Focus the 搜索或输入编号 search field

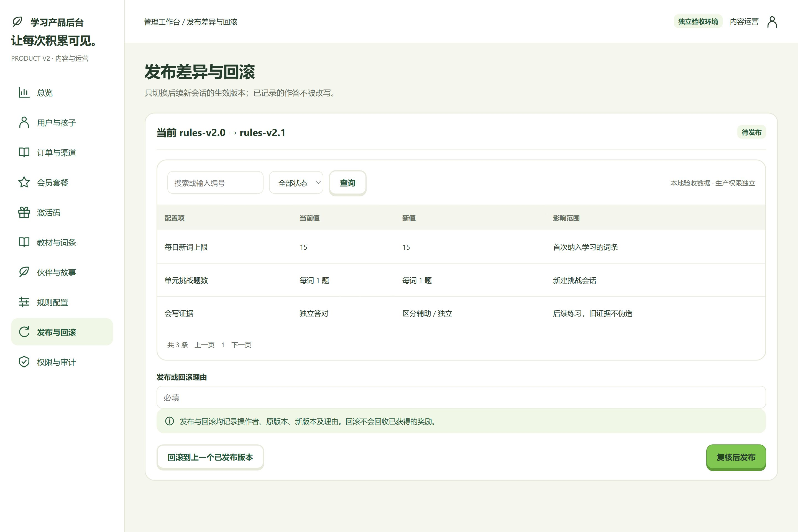point(215,183)
